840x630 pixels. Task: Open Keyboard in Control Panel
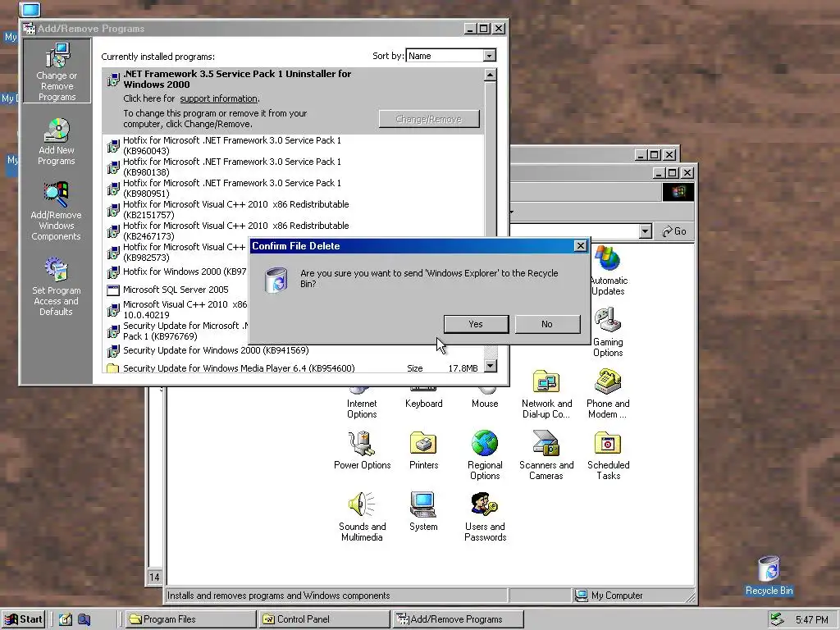tap(424, 399)
